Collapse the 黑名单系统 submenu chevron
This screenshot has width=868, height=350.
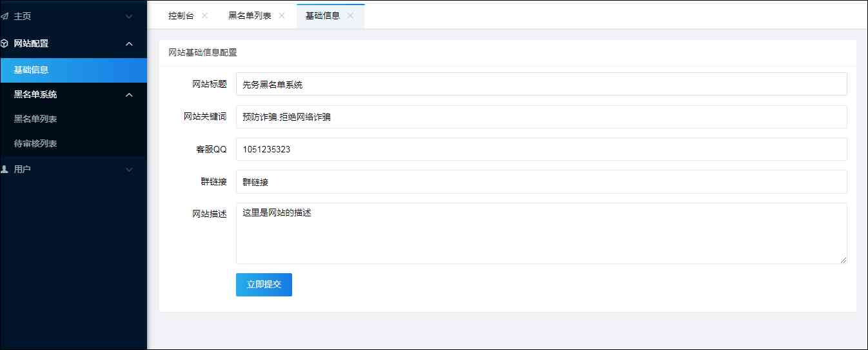coord(129,95)
